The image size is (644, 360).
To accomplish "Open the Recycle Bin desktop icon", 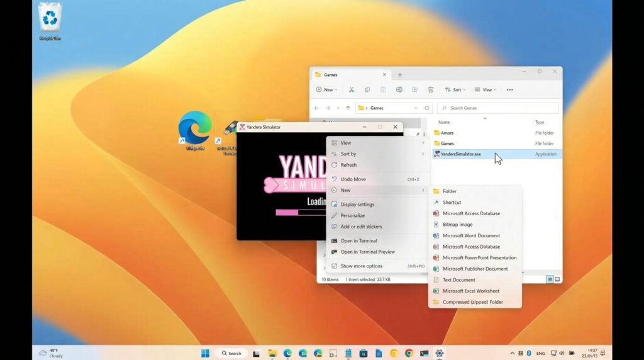I will 50,18.
